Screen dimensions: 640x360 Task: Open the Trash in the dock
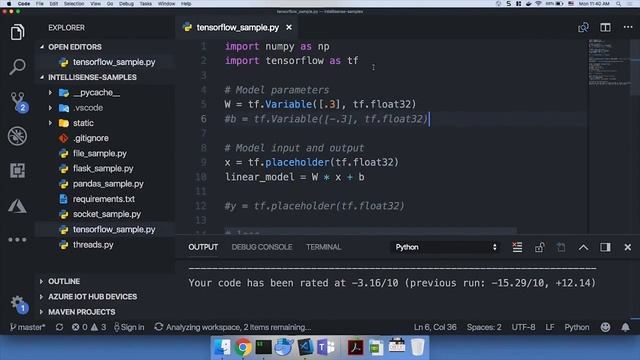[x=417, y=347]
